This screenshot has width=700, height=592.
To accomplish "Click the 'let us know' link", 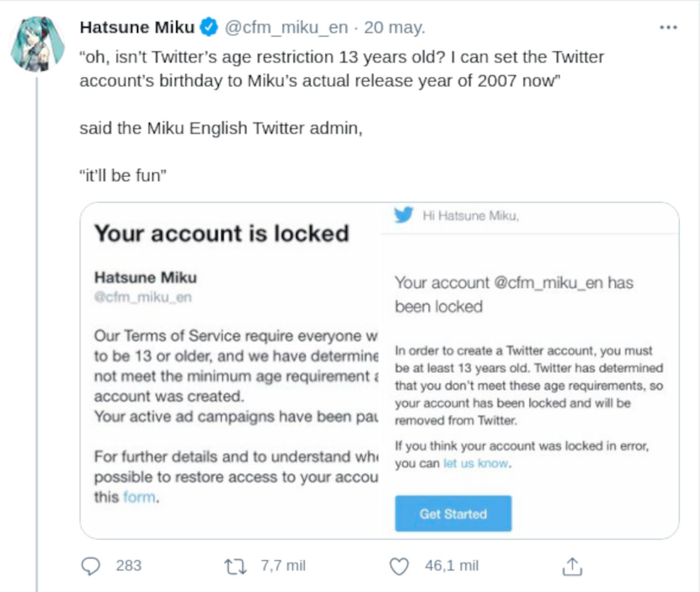I will (x=475, y=463).
